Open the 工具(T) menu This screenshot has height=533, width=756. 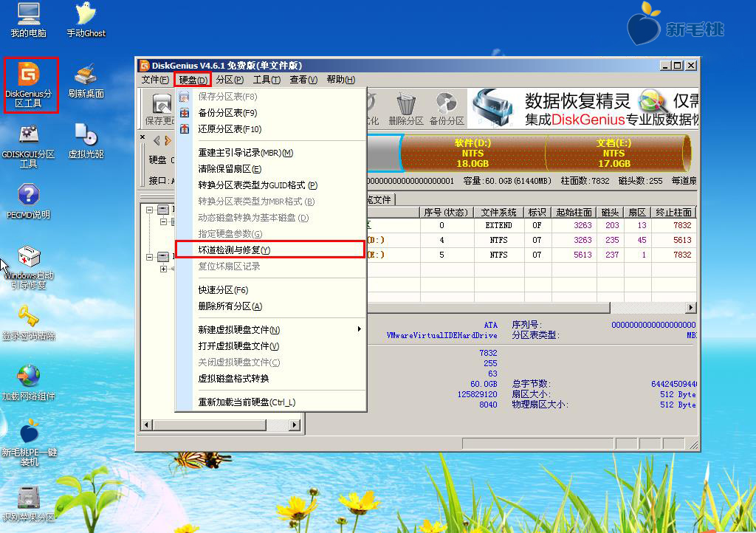point(267,80)
